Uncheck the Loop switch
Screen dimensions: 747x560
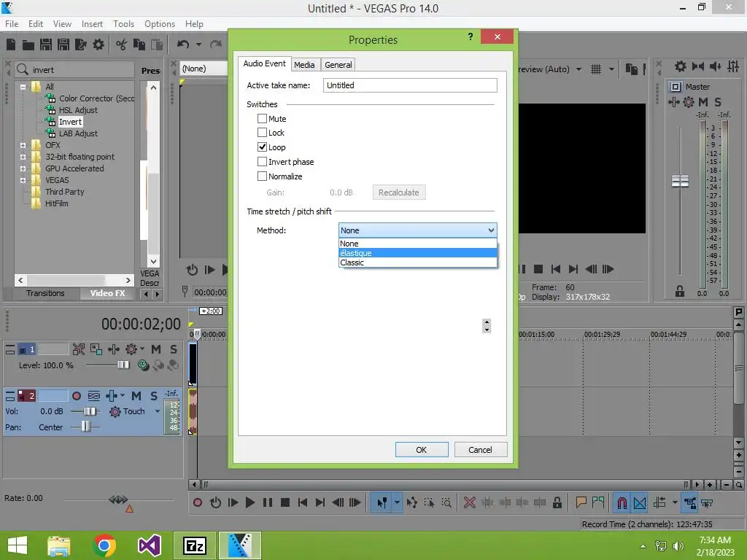(x=262, y=147)
